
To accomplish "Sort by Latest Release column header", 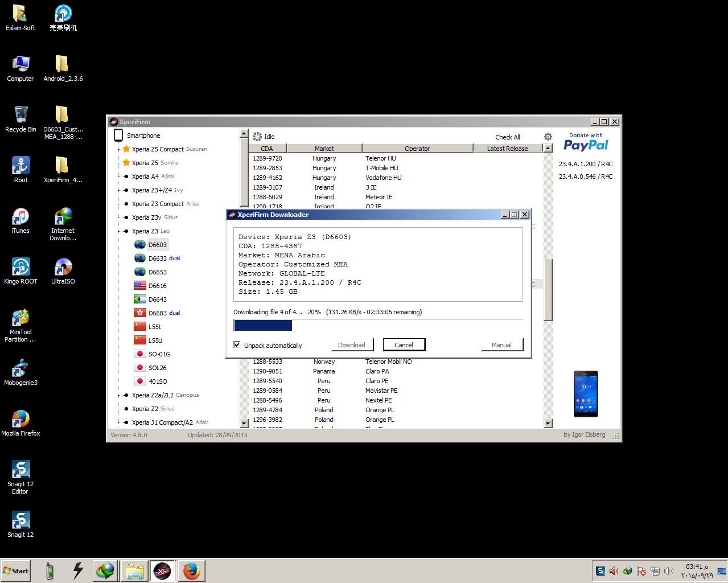I will (507, 149).
